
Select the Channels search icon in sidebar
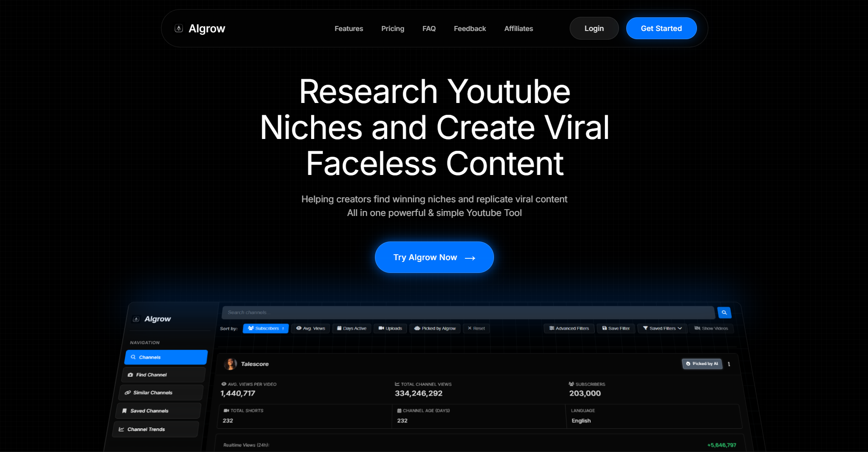(x=134, y=357)
